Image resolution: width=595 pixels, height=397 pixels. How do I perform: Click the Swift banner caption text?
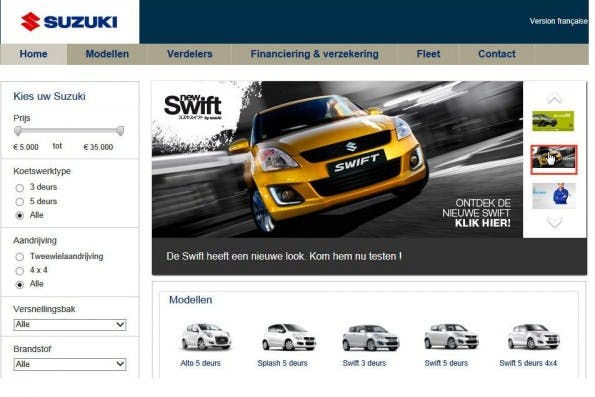(284, 257)
